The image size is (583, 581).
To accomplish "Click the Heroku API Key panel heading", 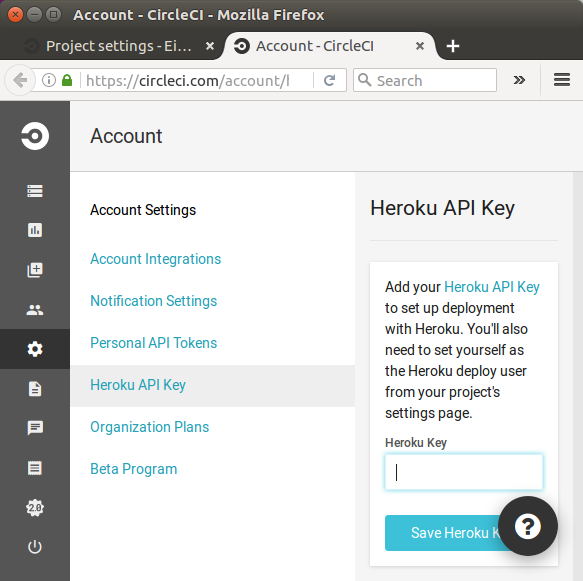I will (x=442, y=208).
